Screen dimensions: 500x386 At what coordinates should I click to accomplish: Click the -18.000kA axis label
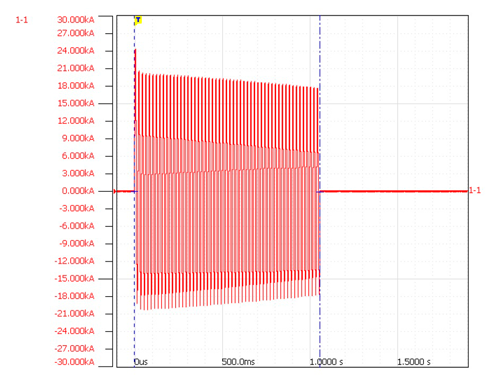75,296
